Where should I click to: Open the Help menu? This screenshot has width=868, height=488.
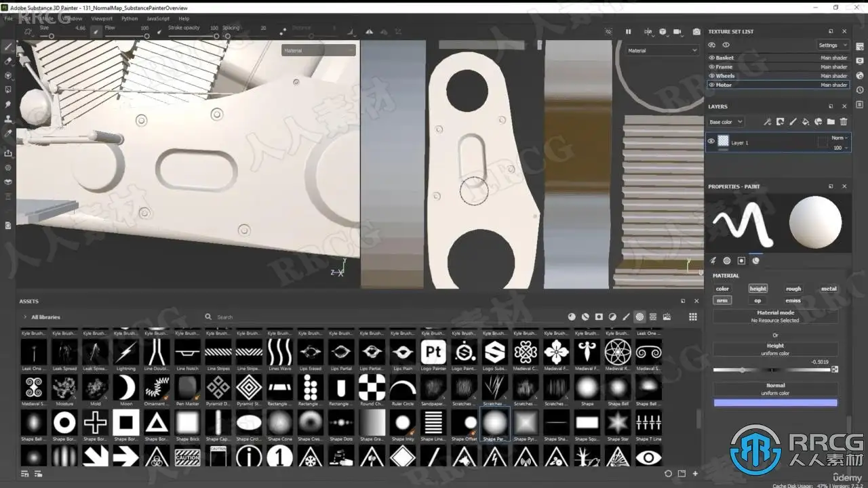click(x=184, y=18)
